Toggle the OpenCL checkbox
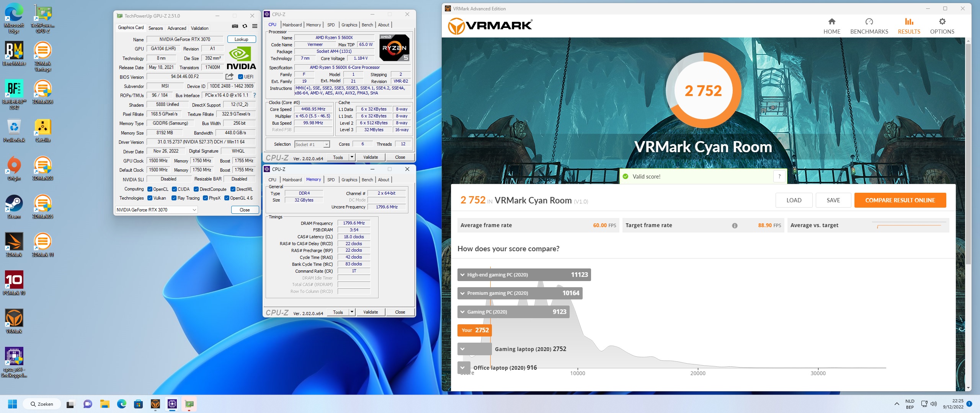 pos(150,189)
